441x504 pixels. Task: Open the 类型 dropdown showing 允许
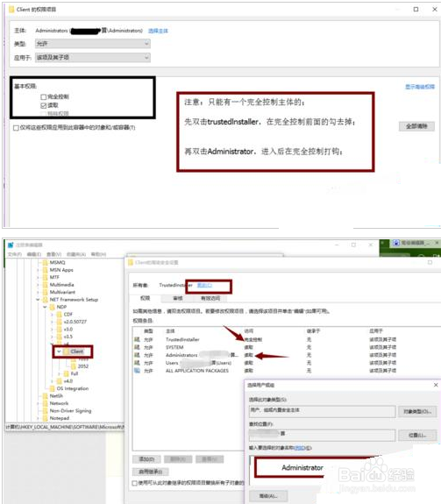(x=93, y=44)
